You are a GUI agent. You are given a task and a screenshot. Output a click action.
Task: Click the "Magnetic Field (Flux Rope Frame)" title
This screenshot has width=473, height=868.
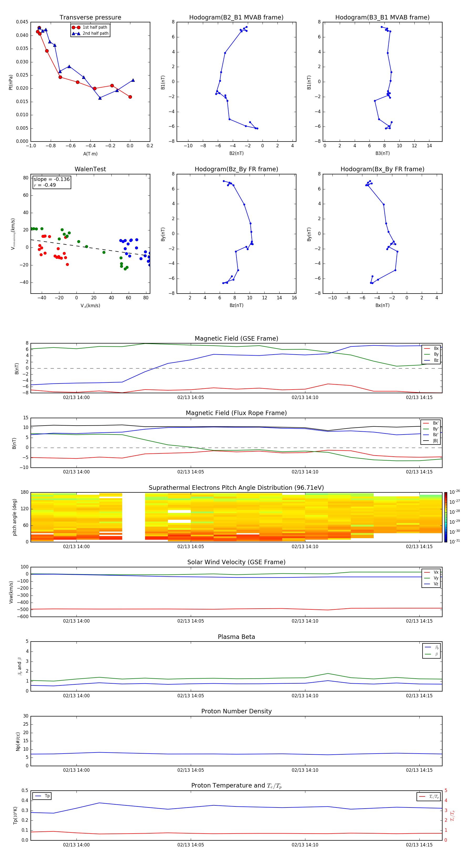tap(236, 413)
